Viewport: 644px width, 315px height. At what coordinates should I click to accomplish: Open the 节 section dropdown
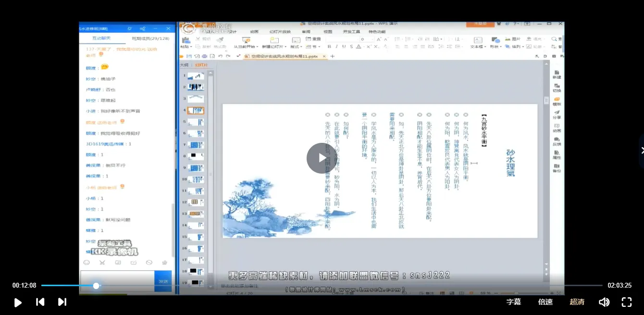pos(313,47)
